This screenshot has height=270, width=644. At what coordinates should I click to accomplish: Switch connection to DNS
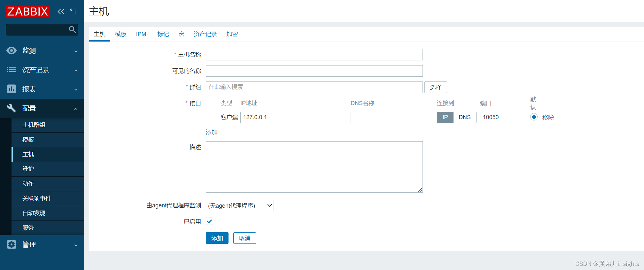tap(465, 117)
